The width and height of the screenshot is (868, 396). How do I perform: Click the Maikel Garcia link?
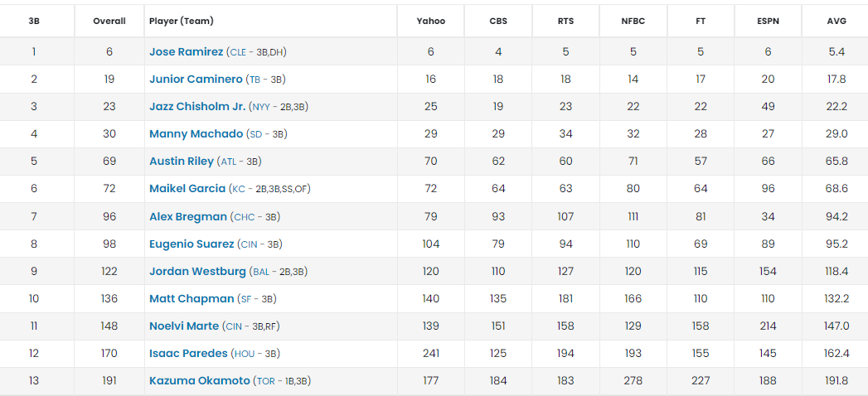pyautogui.click(x=187, y=189)
